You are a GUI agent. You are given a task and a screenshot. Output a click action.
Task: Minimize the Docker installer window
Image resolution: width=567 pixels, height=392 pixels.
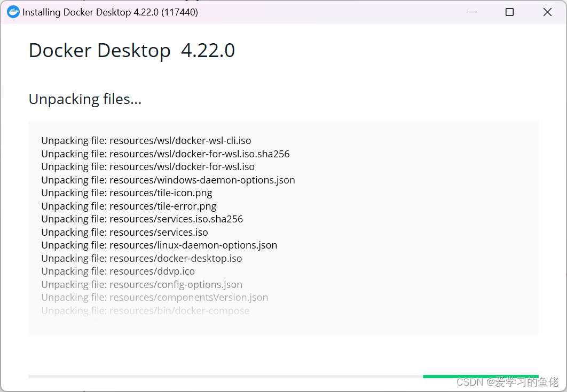click(472, 12)
